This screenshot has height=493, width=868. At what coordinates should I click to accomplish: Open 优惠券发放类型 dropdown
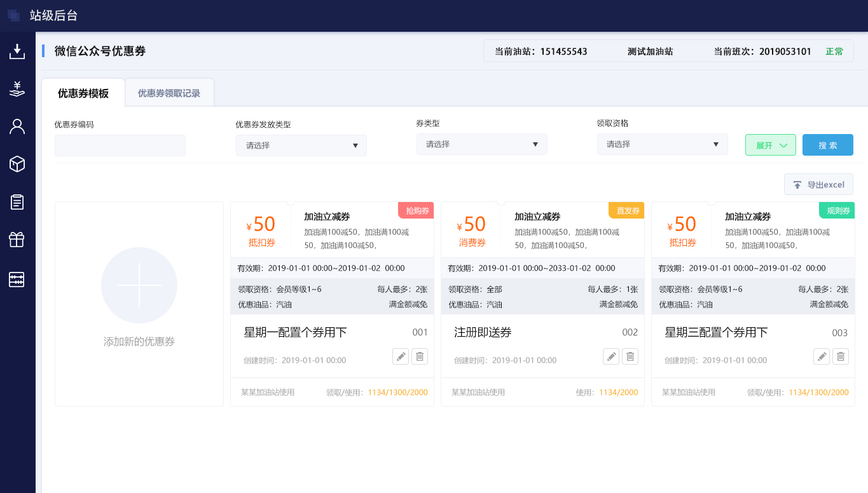301,145
